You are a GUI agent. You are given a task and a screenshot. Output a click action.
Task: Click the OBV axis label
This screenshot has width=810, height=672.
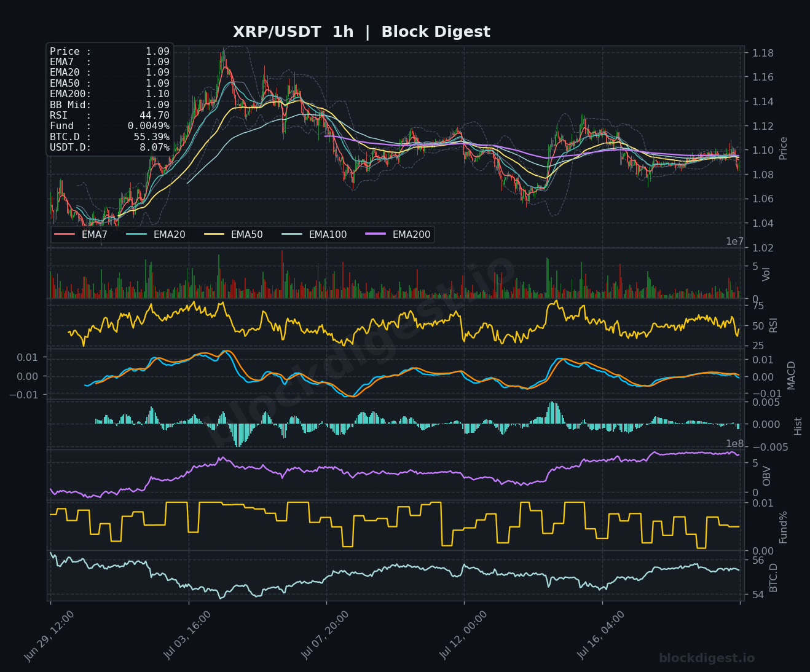[x=766, y=476]
